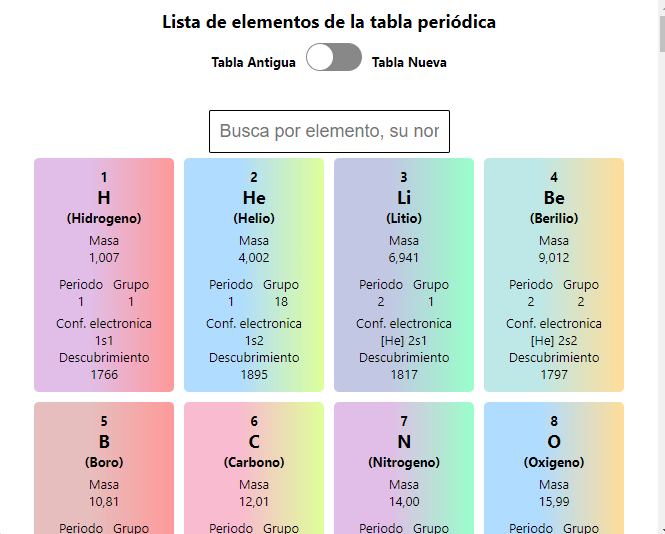The height and width of the screenshot is (534, 665).
Task: Pick the Nitrogeno element card
Action: pos(404,468)
